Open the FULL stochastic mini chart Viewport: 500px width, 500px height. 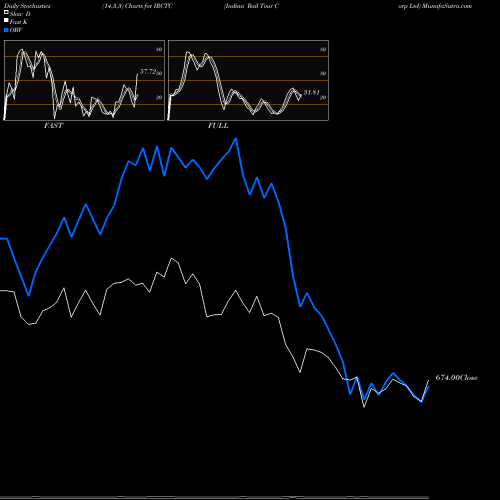click(248, 80)
